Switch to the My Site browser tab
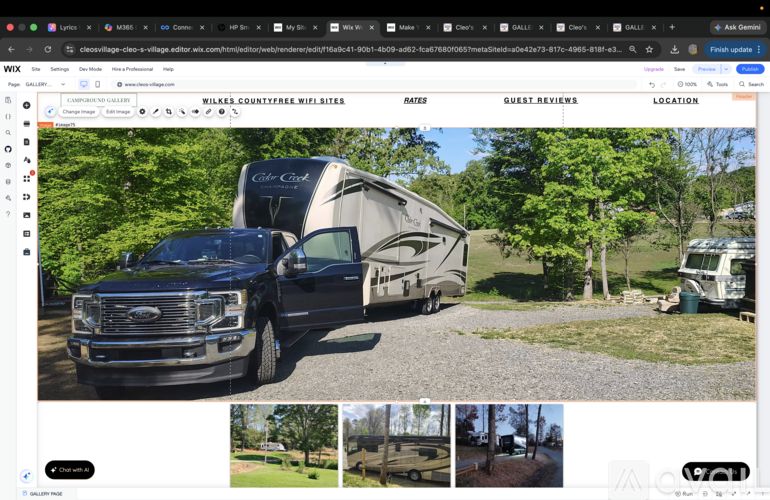 pyautogui.click(x=295, y=28)
